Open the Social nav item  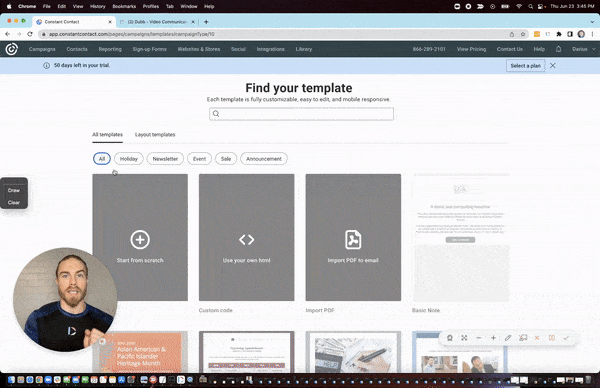pyautogui.click(x=238, y=49)
